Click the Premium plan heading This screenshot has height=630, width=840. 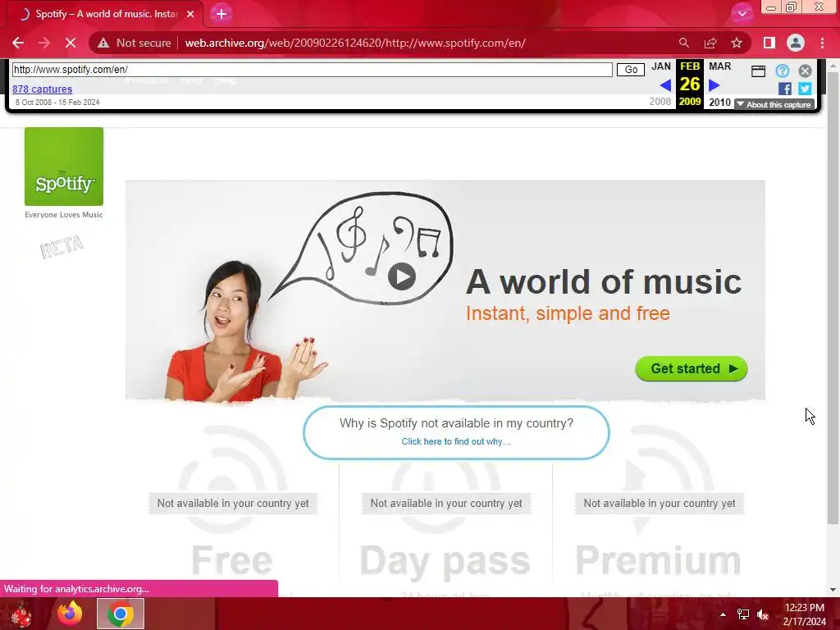click(x=659, y=560)
